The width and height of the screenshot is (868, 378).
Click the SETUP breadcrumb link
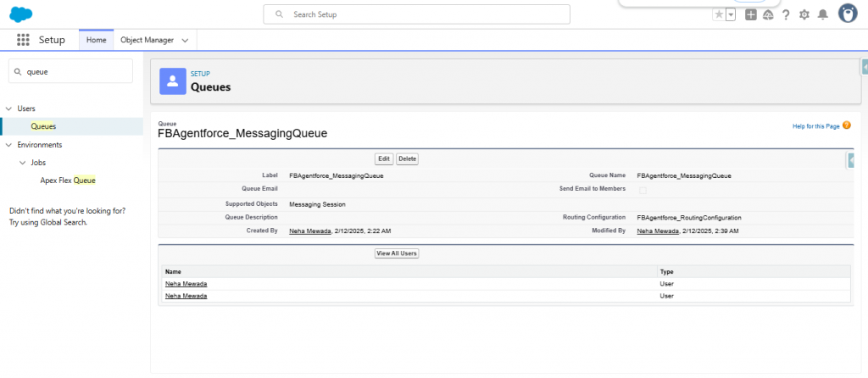tap(200, 74)
